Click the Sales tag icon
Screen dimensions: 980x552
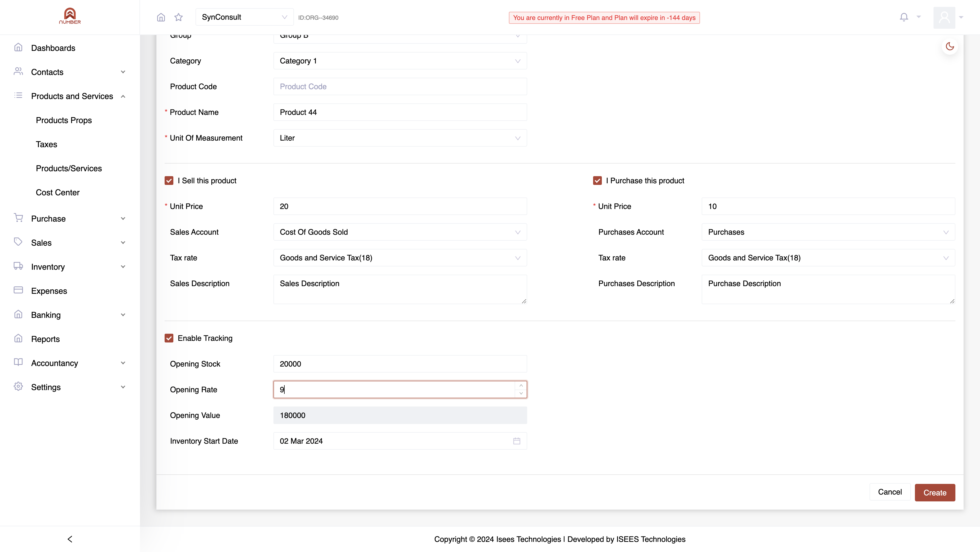click(x=18, y=242)
